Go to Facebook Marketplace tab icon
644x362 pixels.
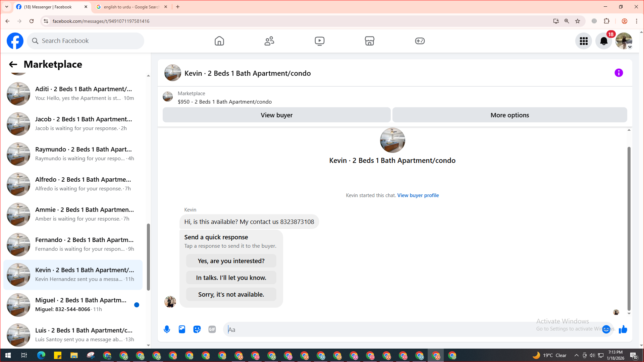pyautogui.click(x=369, y=41)
